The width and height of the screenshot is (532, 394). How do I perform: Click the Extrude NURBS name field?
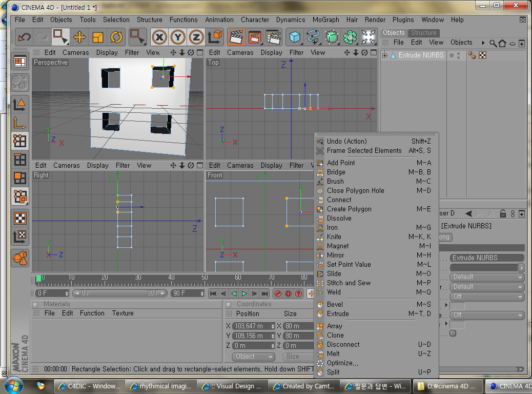pos(487,258)
